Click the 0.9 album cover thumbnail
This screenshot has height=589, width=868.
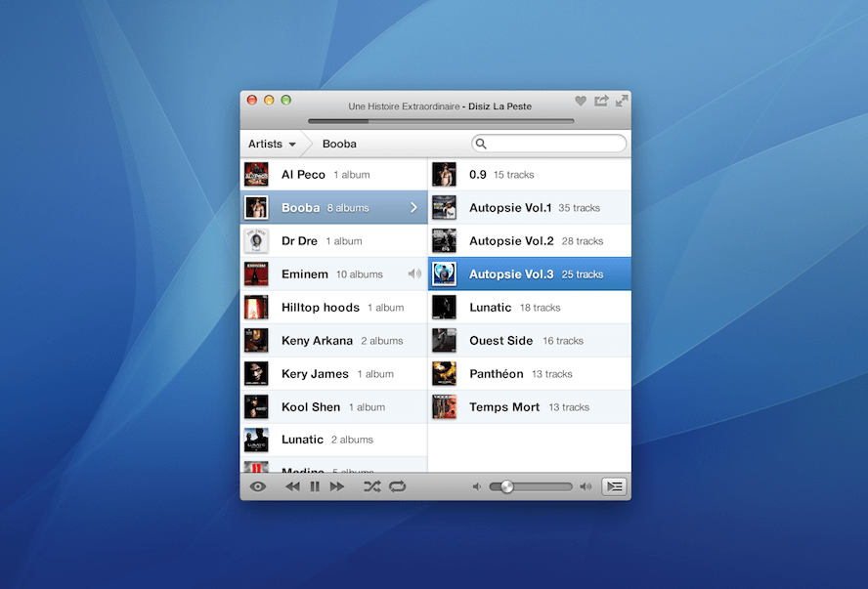pos(444,174)
